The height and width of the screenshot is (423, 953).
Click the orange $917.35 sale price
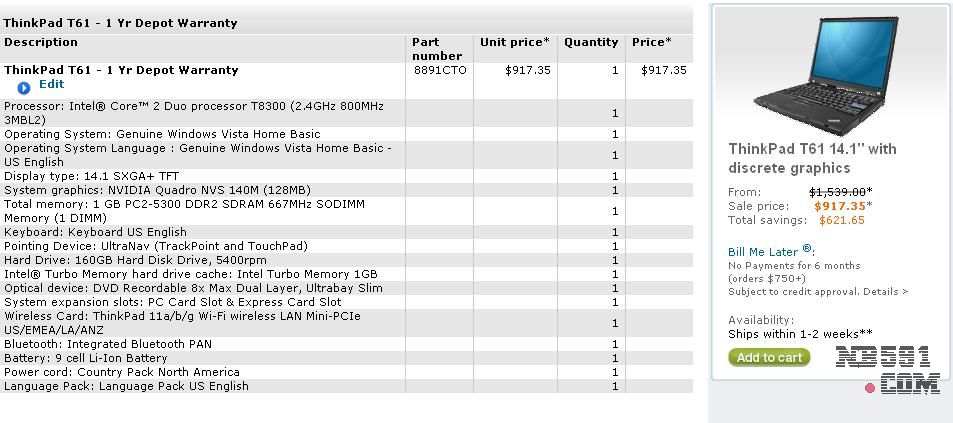[x=839, y=206]
